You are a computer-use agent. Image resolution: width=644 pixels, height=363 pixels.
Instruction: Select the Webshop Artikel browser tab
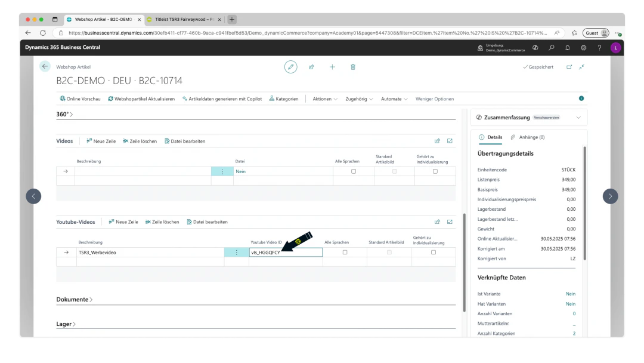click(104, 19)
